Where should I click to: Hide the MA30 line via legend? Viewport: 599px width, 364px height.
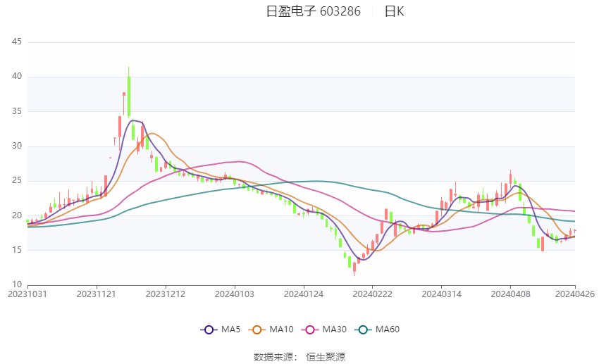[324, 330]
